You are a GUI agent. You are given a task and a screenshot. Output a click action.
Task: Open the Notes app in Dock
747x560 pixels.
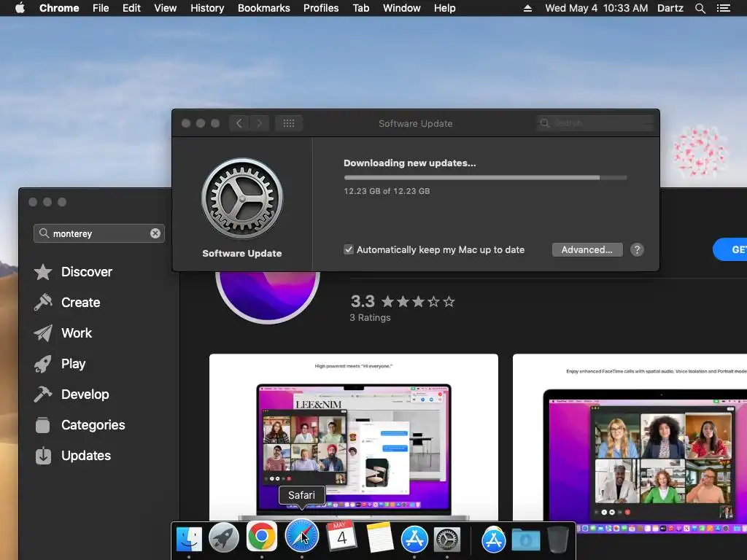(379, 537)
